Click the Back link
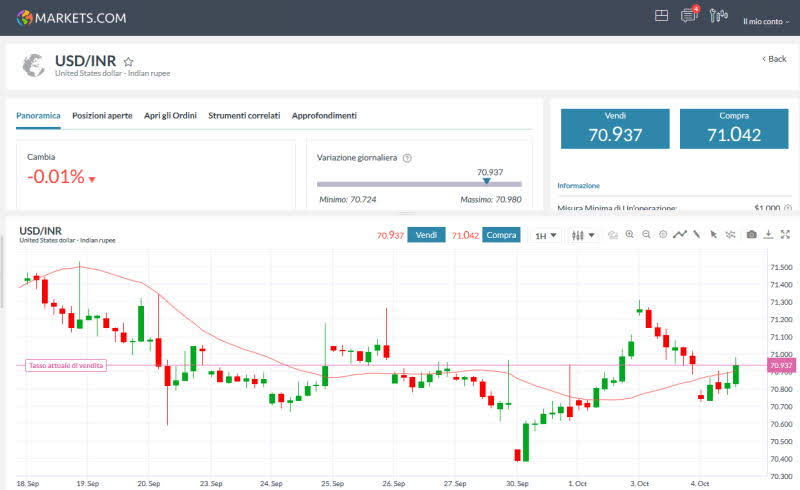The image size is (800, 490). [774, 59]
